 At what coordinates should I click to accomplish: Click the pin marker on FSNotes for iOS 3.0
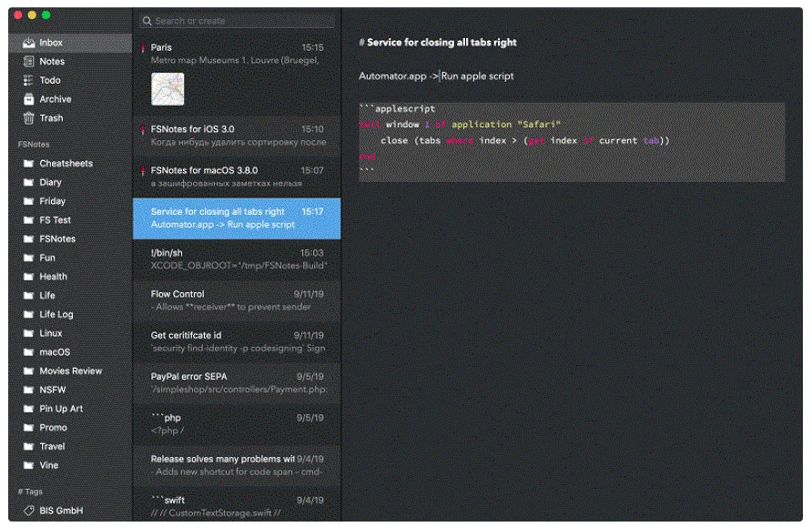143,129
